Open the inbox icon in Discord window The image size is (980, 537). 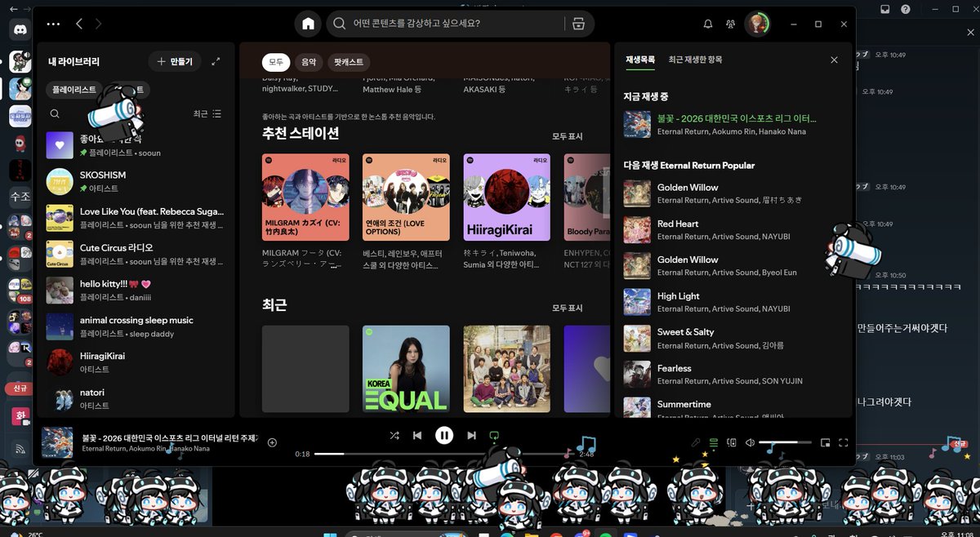point(885,9)
